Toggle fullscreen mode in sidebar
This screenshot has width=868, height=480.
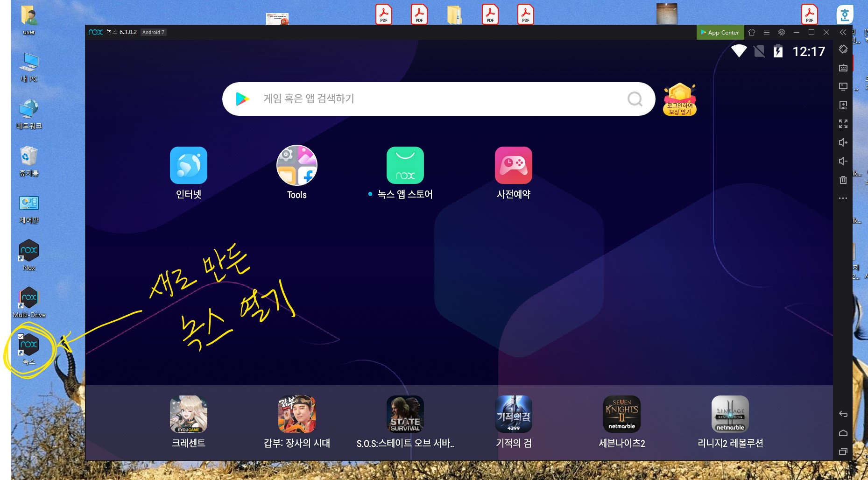843,124
